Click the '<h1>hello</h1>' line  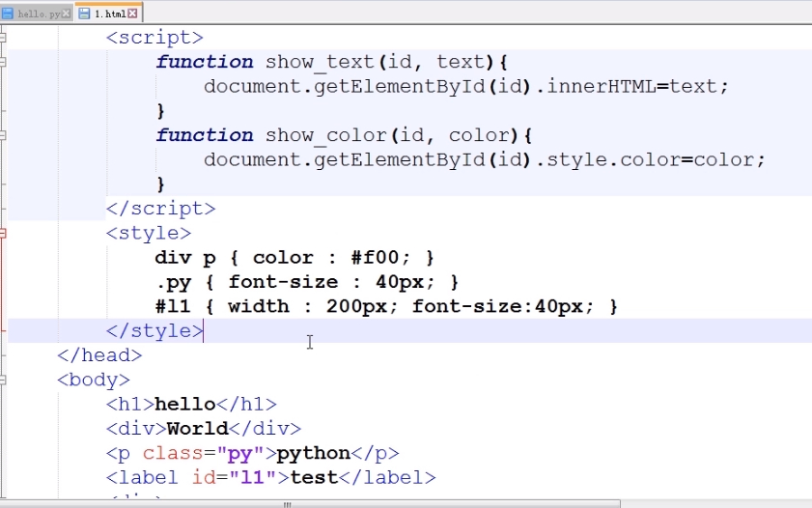[191, 404]
